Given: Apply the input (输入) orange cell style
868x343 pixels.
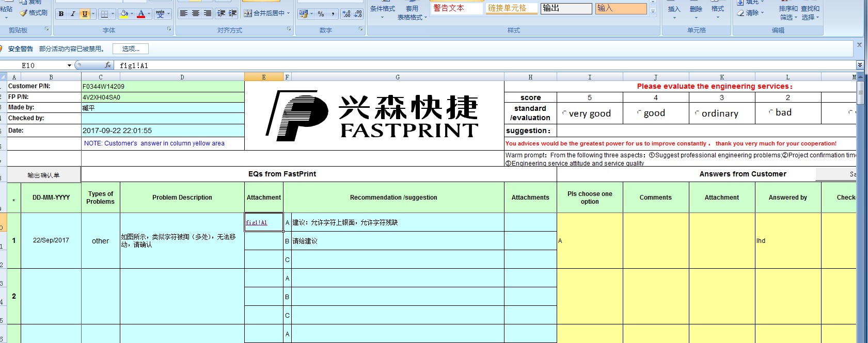Looking at the screenshot, I should 621,8.
